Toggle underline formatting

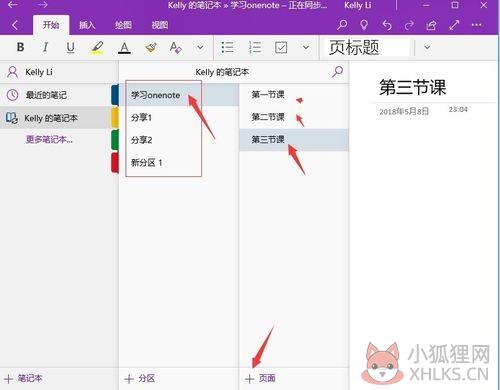tap(70, 48)
